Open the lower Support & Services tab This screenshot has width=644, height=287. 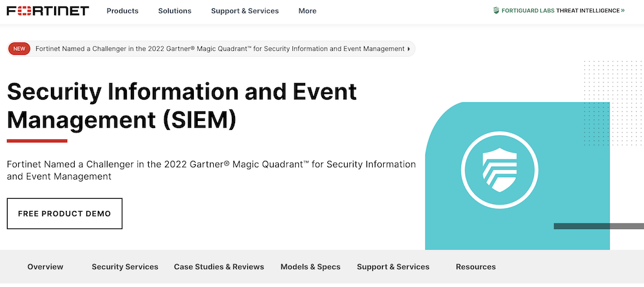[393, 267]
